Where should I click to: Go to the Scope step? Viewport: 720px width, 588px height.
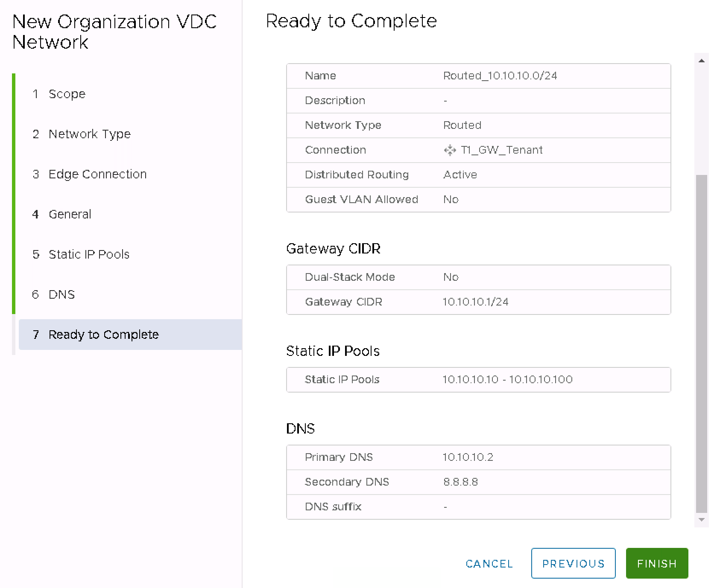point(67,94)
